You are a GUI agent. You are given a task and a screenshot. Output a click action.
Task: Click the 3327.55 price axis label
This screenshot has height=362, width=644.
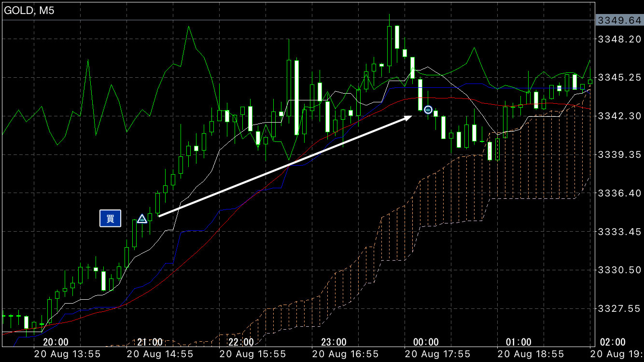(619, 308)
